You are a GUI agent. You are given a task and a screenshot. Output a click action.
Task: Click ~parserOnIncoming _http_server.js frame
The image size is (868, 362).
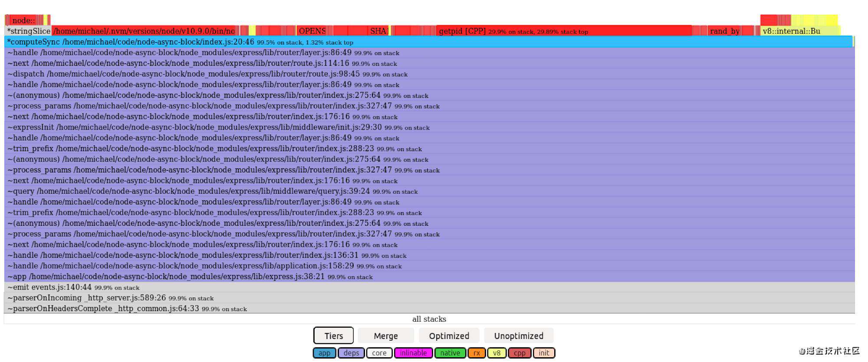(x=430, y=298)
